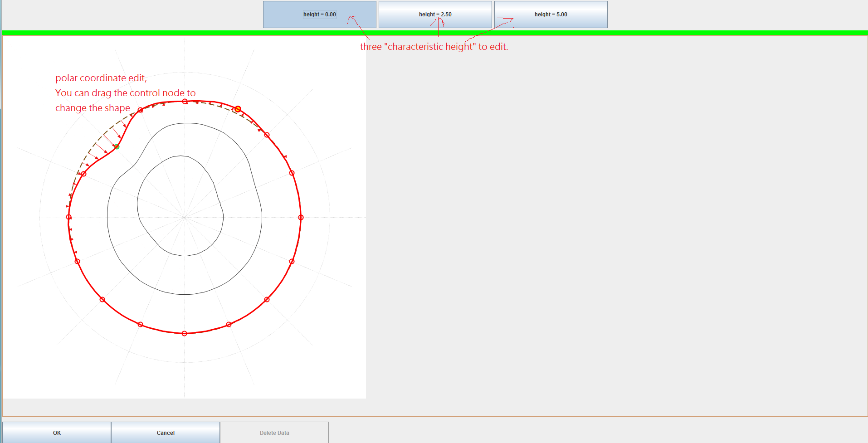
Task: Select the green control node on the curve
Action: 117,146
